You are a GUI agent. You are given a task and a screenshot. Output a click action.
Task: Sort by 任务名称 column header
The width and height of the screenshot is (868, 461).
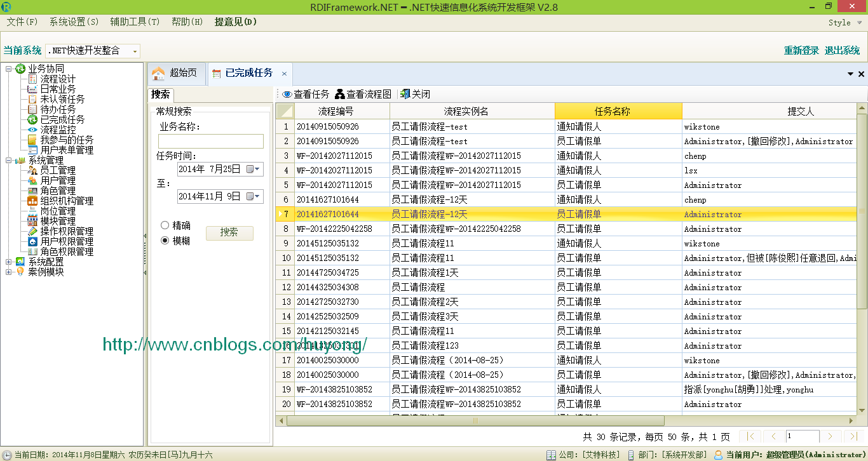pos(618,111)
